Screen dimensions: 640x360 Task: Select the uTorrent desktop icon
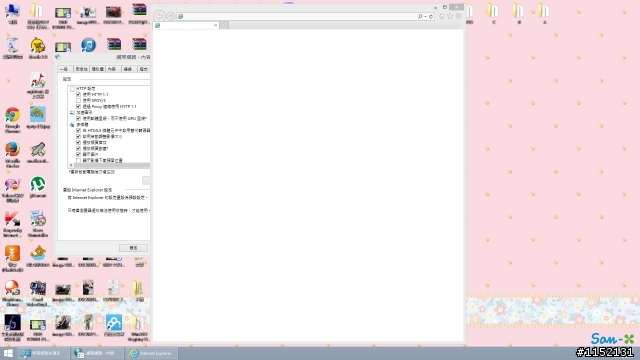[x=38, y=187]
